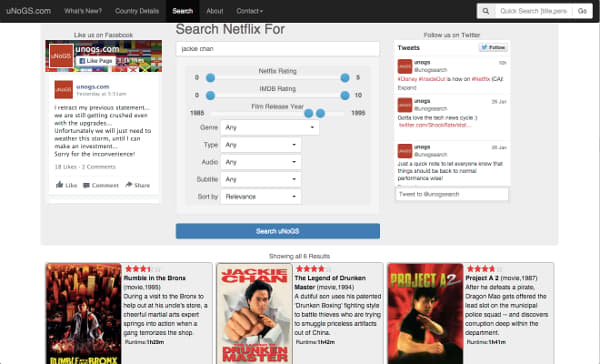This screenshot has height=364, width=600.
Task: Click unogs avatar on the #Disney tweet
Action: coord(404,66)
